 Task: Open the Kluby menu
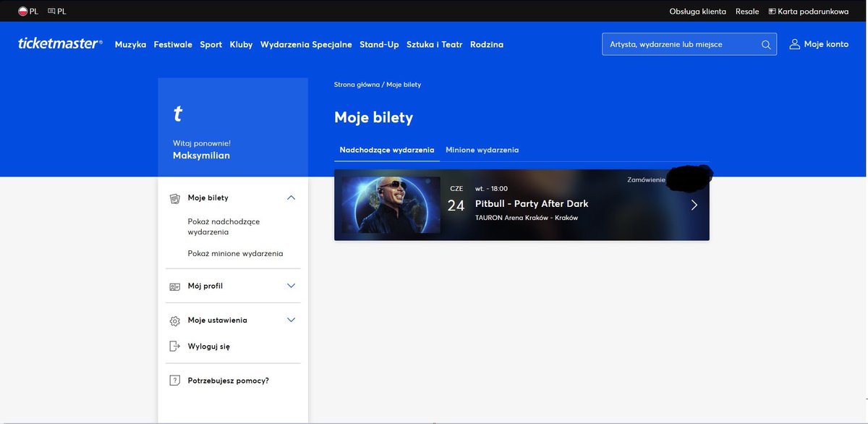[x=242, y=44]
